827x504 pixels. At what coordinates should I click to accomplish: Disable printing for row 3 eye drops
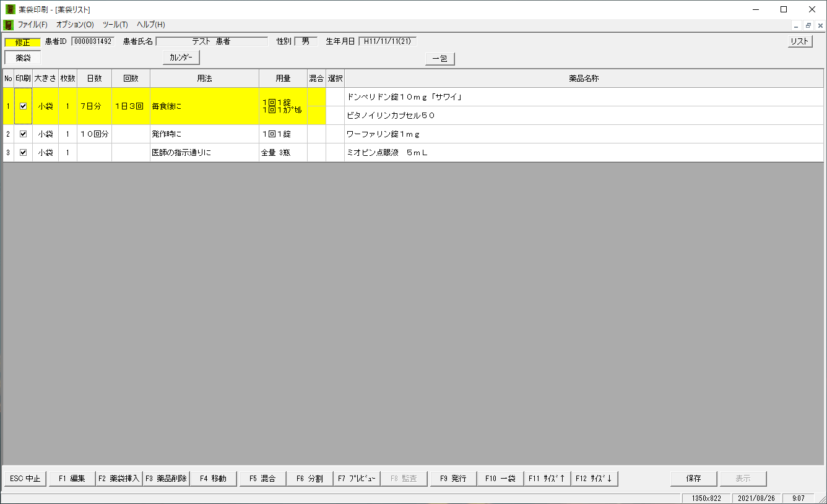[24, 153]
